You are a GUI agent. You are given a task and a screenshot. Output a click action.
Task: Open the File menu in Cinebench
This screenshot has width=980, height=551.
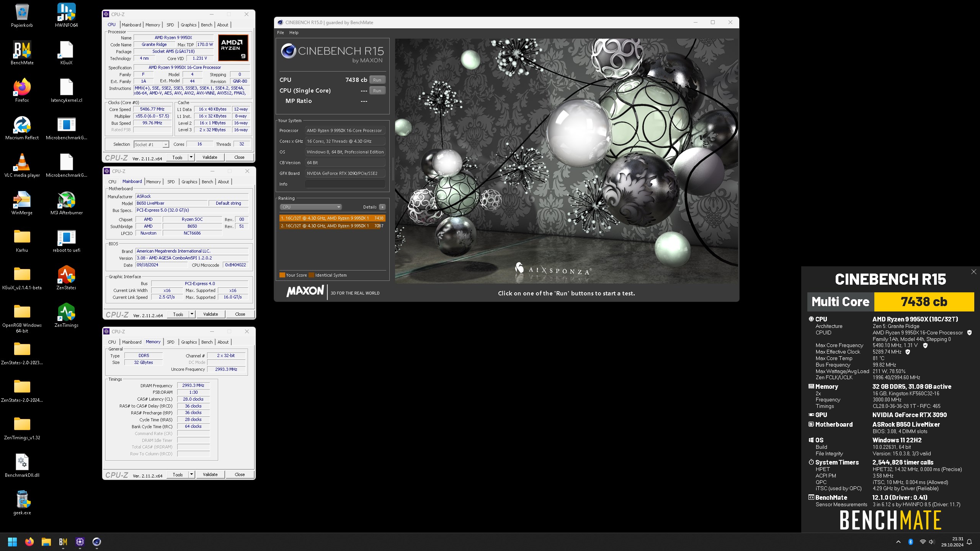tap(281, 33)
